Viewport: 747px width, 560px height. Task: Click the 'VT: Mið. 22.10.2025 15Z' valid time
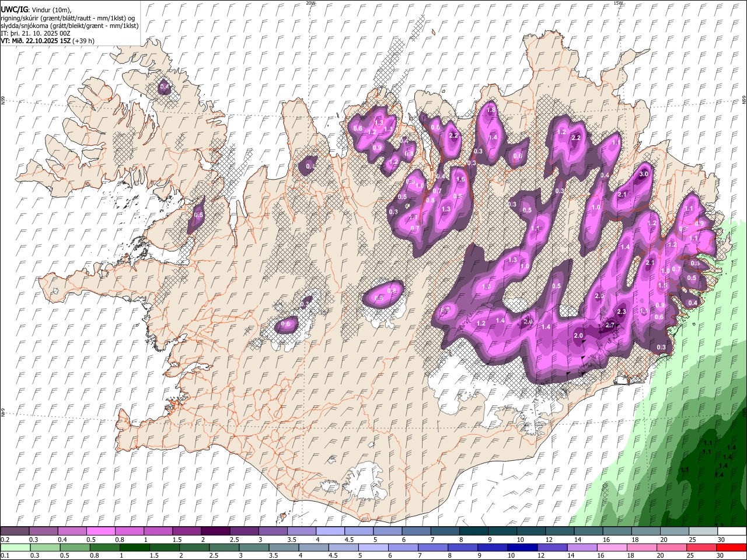pos(36,41)
